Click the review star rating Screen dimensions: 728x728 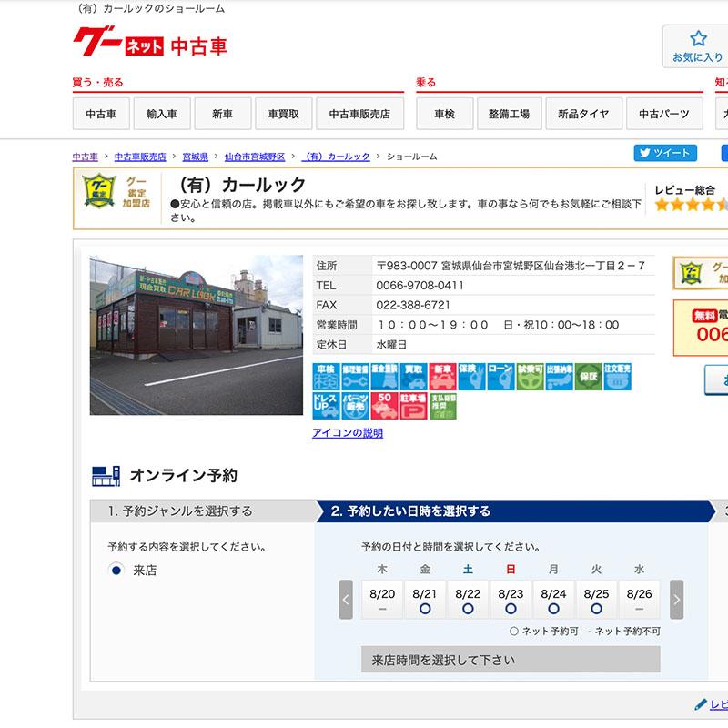[691, 204]
